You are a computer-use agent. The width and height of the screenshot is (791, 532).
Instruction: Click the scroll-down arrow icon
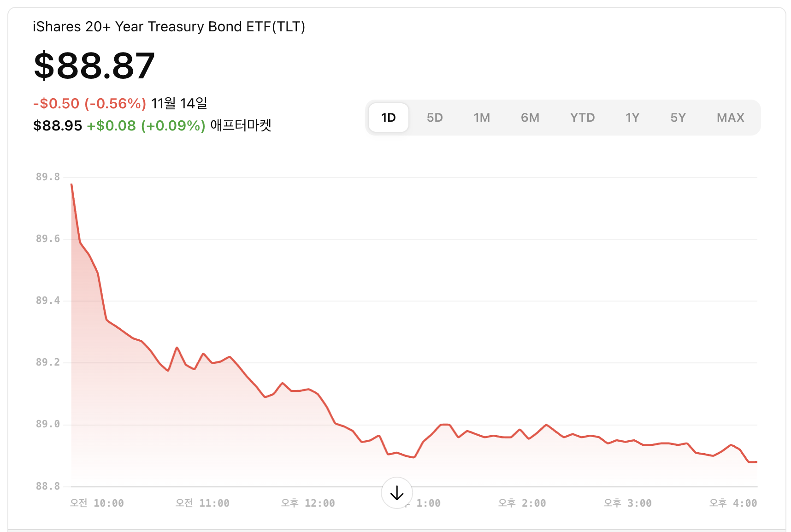click(x=396, y=493)
